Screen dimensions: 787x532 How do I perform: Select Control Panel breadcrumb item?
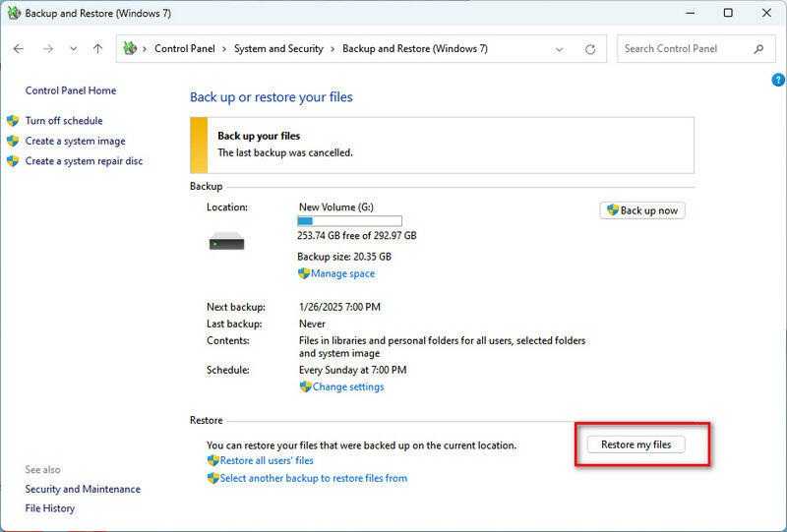(x=187, y=48)
